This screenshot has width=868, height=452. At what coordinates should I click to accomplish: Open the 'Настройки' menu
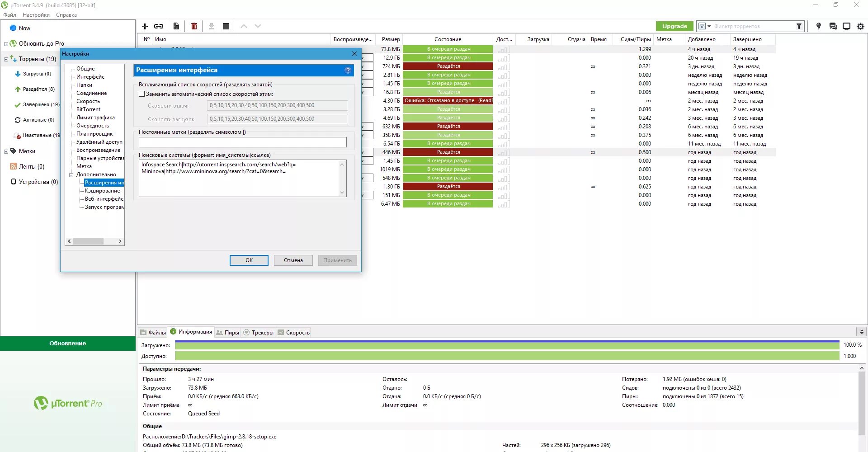click(x=36, y=15)
